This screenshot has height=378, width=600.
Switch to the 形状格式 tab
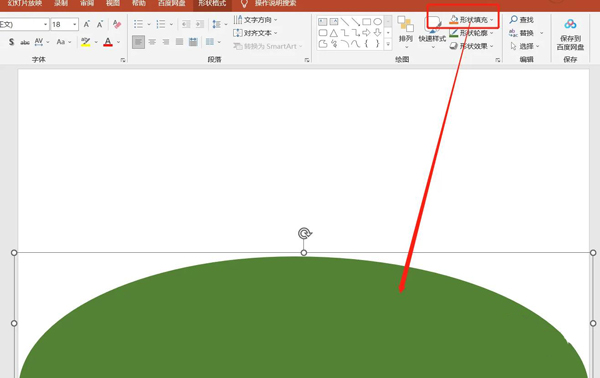pos(212,3)
